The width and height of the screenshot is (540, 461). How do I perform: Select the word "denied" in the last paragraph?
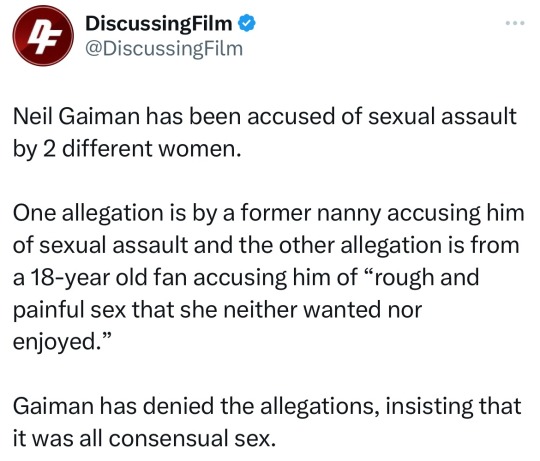tap(179, 406)
